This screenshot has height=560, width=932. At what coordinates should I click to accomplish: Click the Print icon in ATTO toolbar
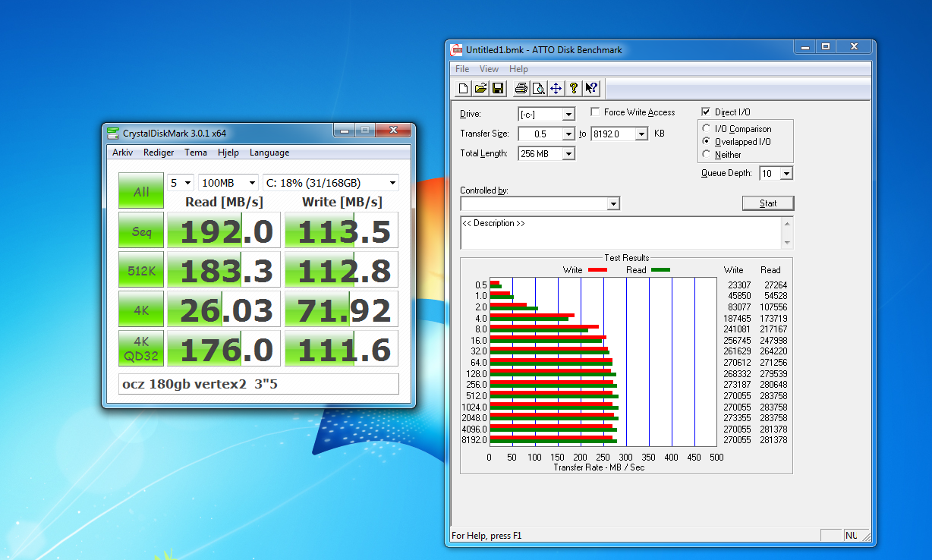point(521,88)
